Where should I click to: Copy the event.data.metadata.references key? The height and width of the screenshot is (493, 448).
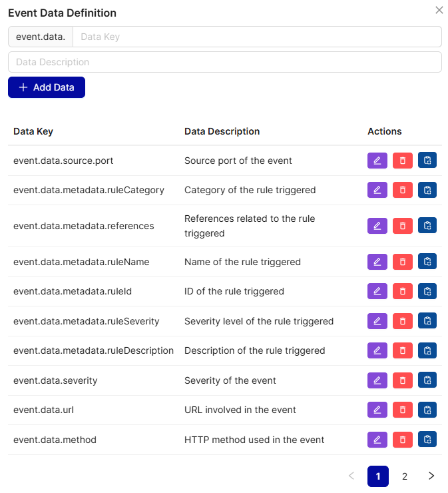(x=427, y=226)
